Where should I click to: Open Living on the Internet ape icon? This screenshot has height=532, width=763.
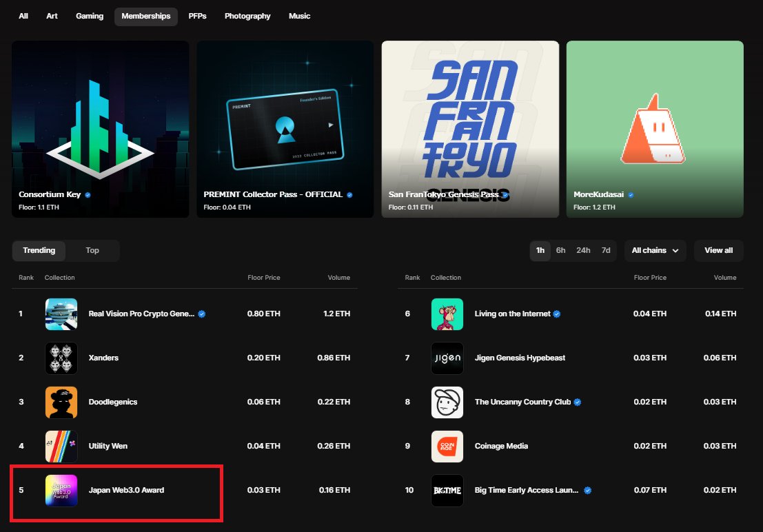[x=447, y=314]
